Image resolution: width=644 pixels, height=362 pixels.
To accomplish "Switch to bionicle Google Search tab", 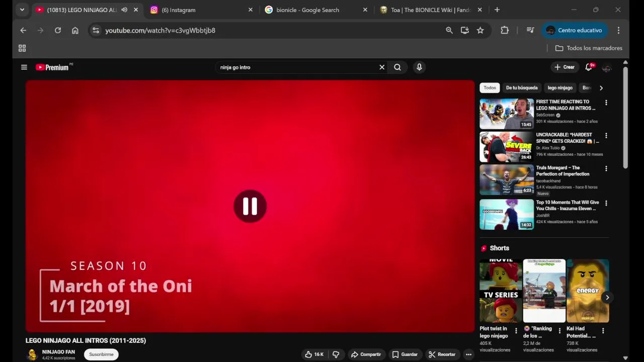I will pyautogui.click(x=316, y=10).
